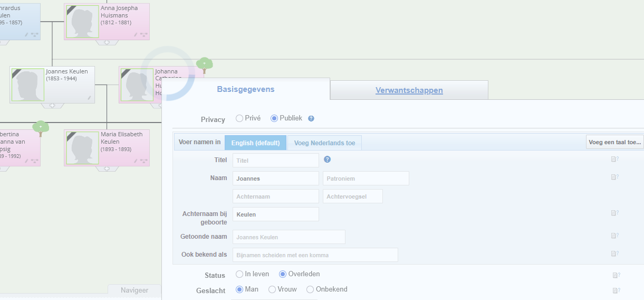Expand plus button under Anna Josepha Huismans card
The image size is (644, 300).
(107, 42)
